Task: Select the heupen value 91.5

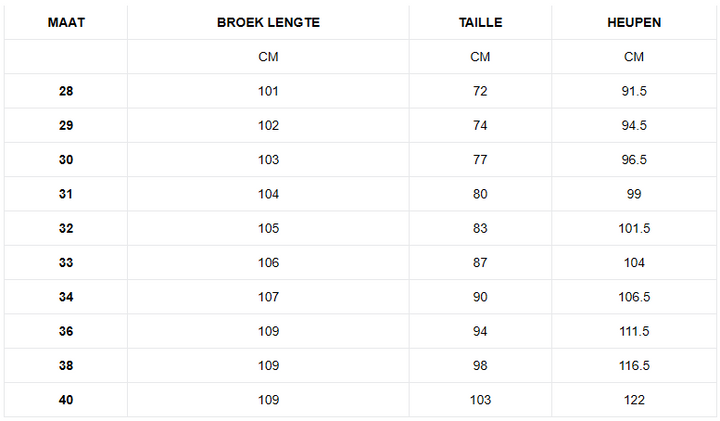Action: click(634, 91)
